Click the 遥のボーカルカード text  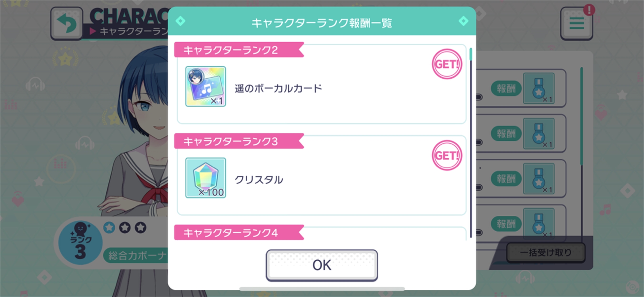[x=278, y=88]
